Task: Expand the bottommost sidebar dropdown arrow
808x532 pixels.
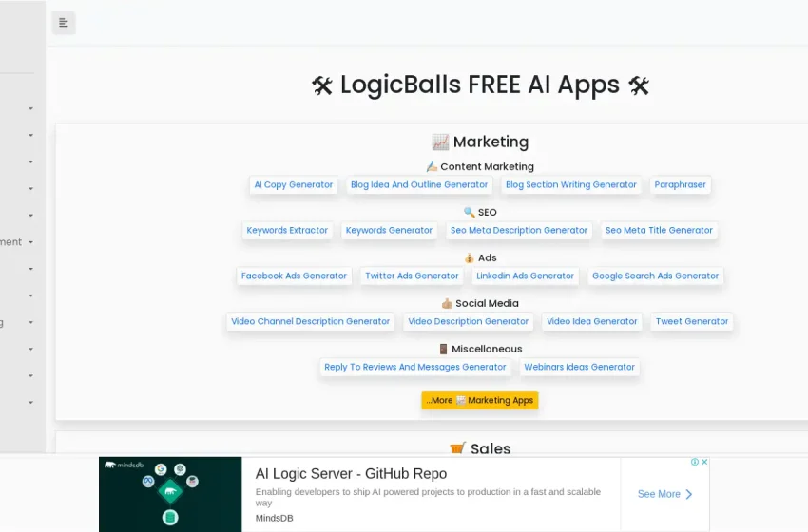Action: pyautogui.click(x=31, y=403)
